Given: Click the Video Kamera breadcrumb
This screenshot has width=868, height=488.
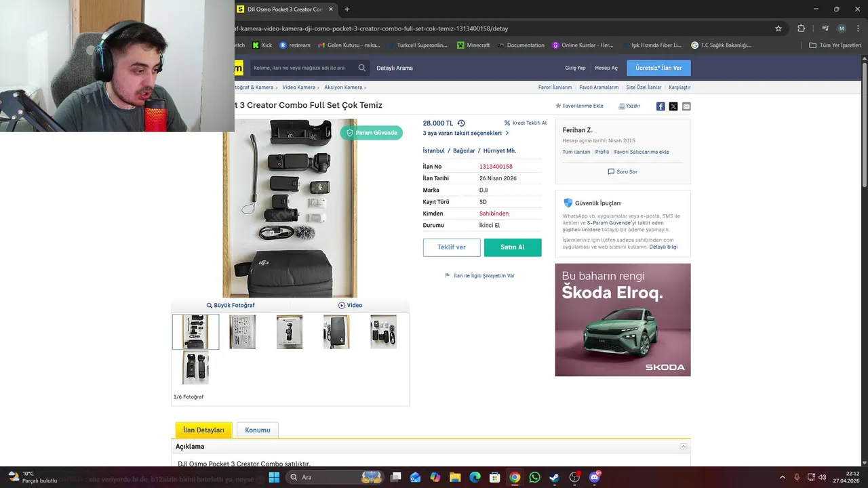Looking at the screenshot, I should point(298,87).
